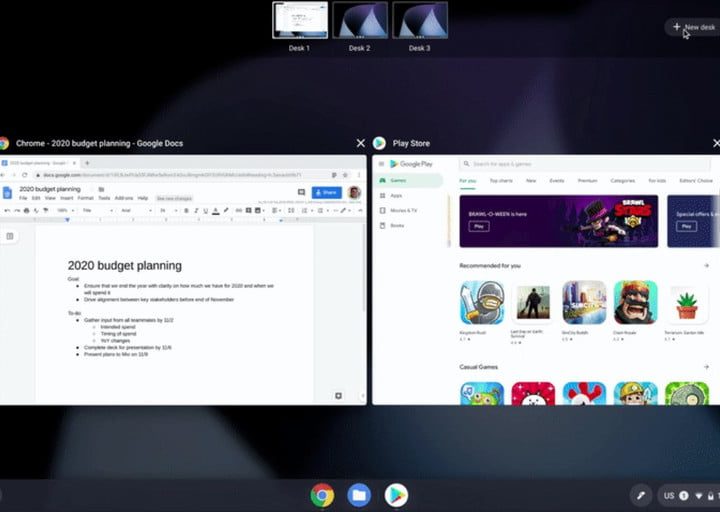Click Play on BRAWL-O-WEEN banner
Screen dimensions: 720x512
[x=479, y=226]
